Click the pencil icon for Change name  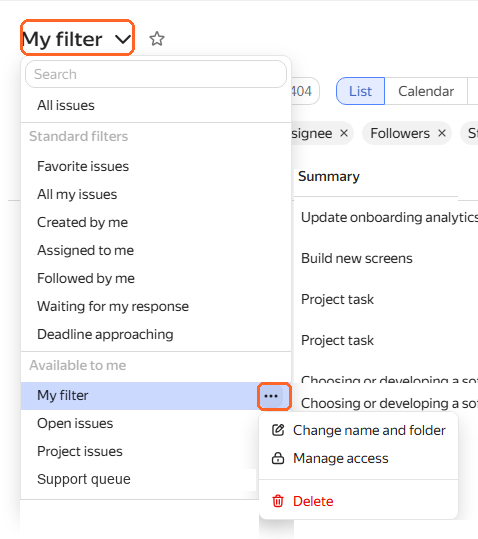(278, 430)
